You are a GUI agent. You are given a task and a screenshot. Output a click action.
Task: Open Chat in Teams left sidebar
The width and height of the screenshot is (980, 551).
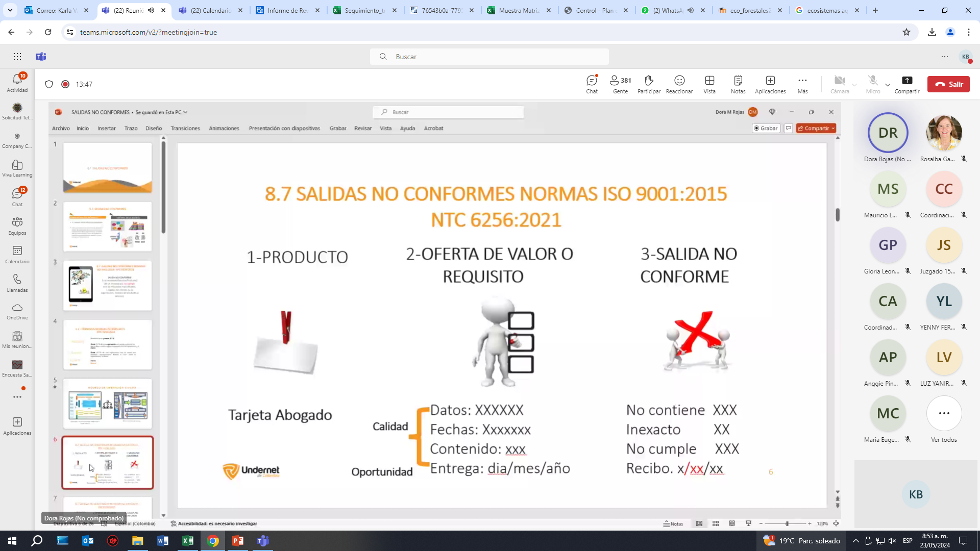[x=17, y=197]
